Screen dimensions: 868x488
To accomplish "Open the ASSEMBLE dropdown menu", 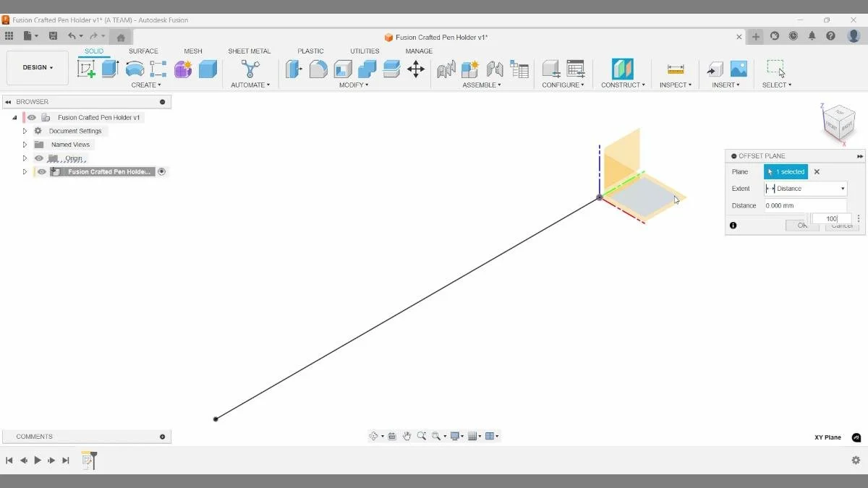I will pyautogui.click(x=482, y=85).
